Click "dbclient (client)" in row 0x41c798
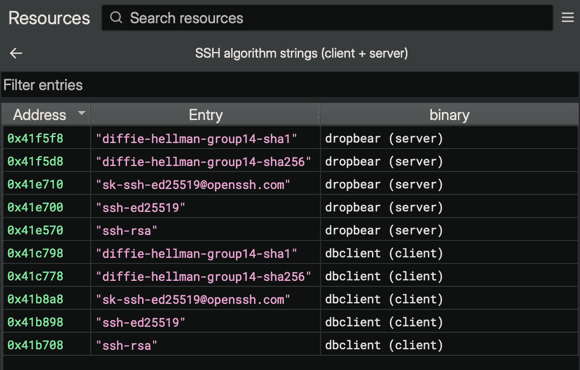This screenshot has width=580, height=370. pos(384,253)
